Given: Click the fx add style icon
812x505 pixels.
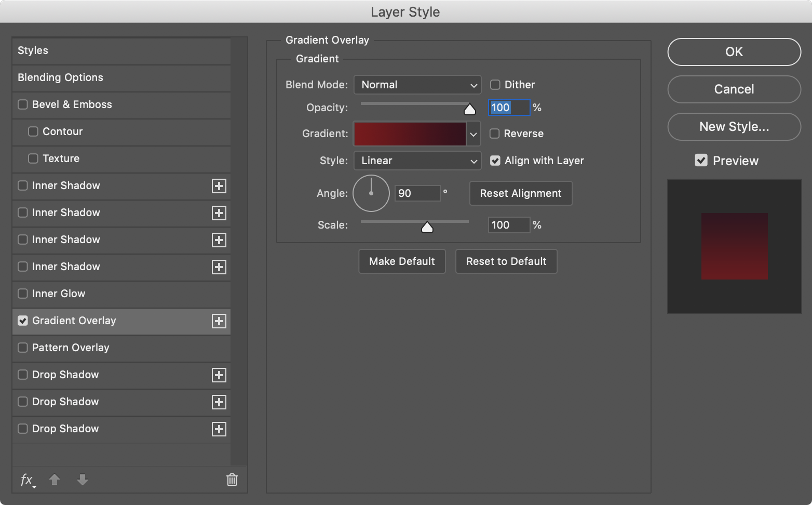Looking at the screenshot, I should coord(27,480).
